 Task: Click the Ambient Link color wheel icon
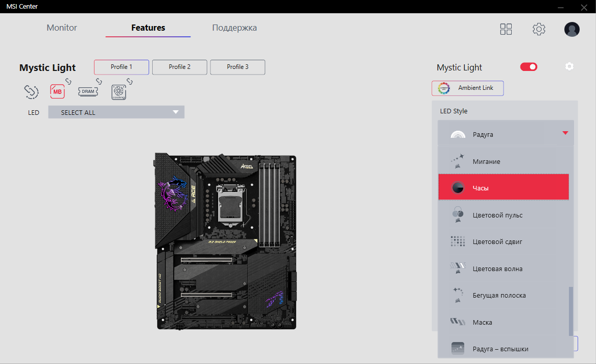tap(444, 88)
